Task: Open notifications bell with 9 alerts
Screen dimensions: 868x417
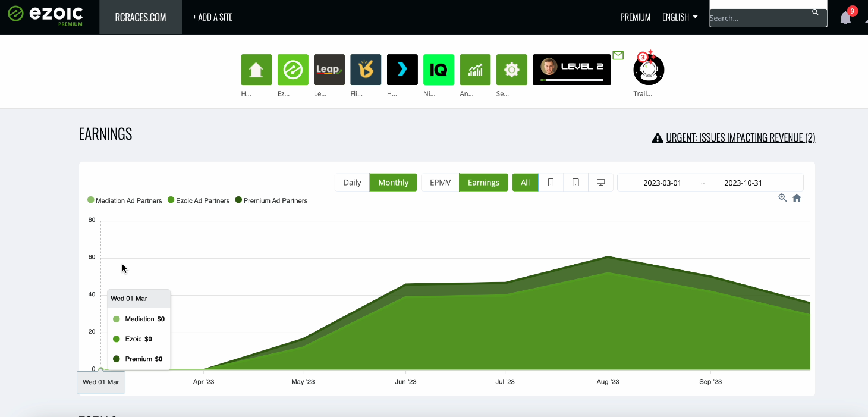Action: [x=845, y=18]
